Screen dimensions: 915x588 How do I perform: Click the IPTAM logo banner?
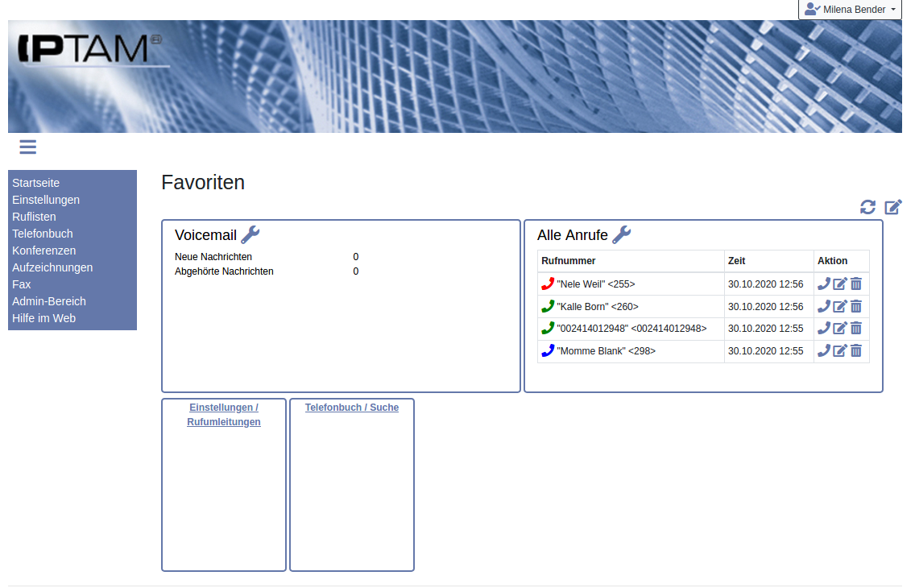[90, 50]
